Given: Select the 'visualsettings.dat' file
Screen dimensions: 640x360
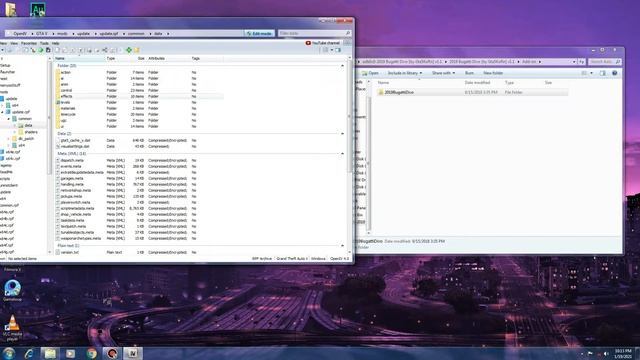Looking at the screenshot, I should click(x=139, y=146).
